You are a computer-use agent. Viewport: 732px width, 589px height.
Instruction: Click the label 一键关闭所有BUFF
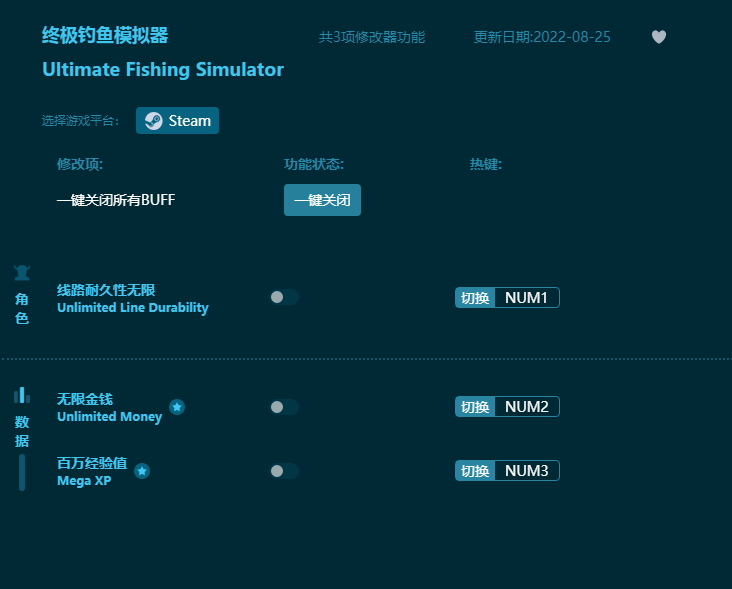(116, 200)
